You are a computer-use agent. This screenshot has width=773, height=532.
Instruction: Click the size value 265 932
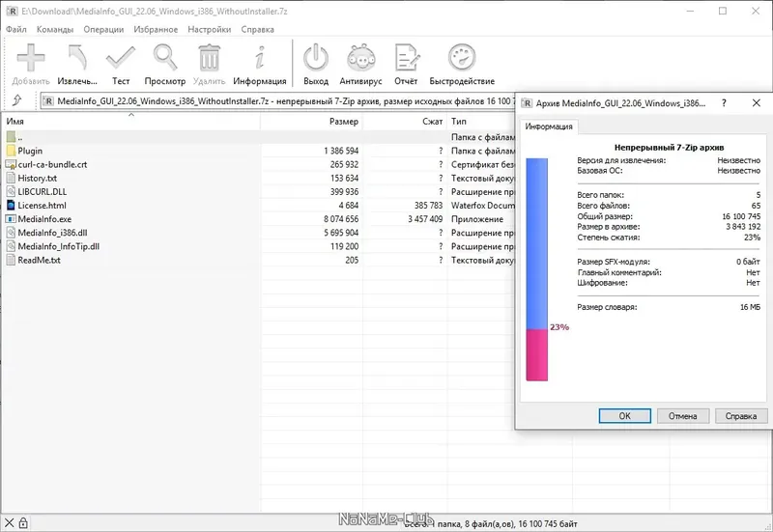coord(344,164)
